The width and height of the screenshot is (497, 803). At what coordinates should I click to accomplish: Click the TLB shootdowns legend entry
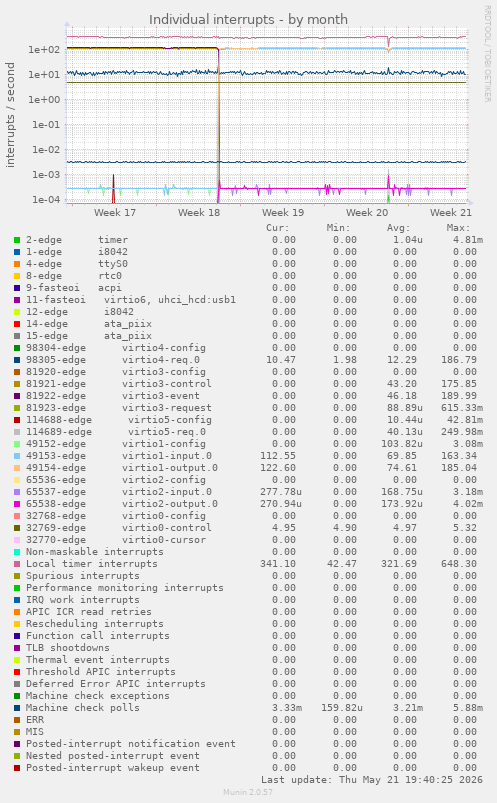tap(68, 648)
